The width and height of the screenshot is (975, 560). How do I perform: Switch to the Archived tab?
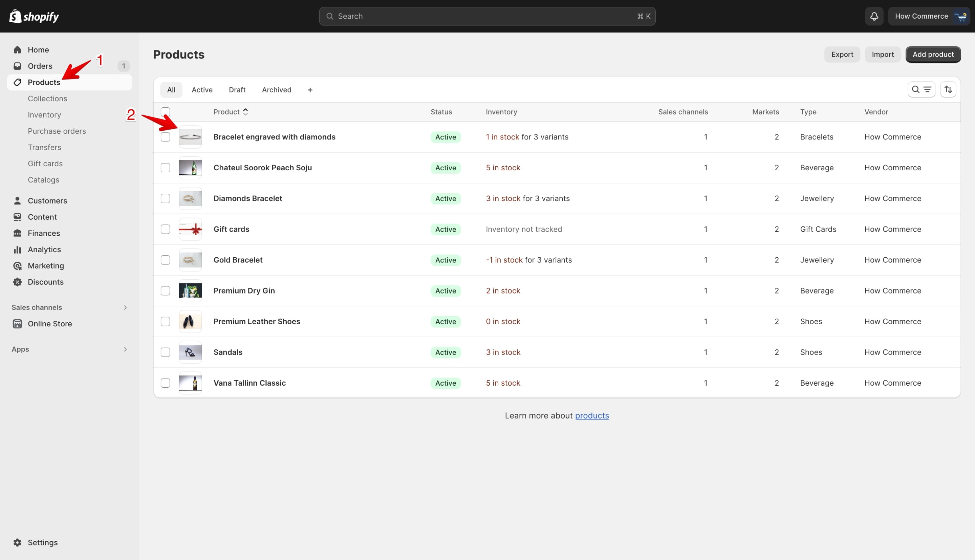[277, 90]
